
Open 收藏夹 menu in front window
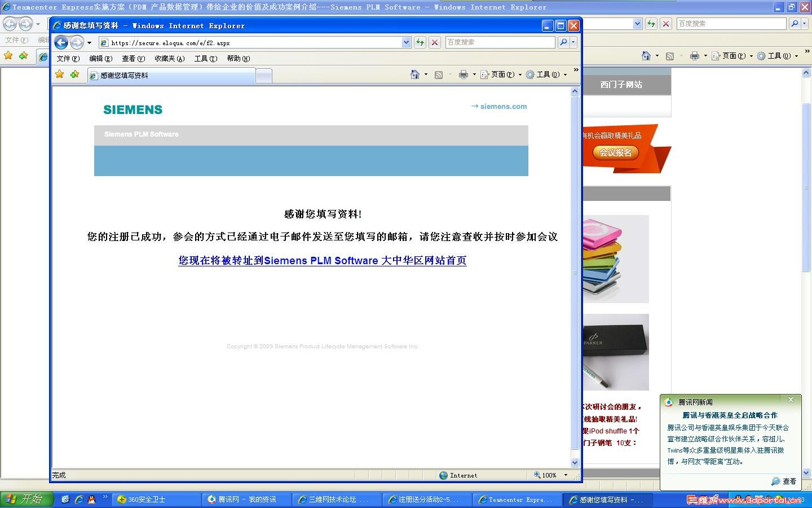tap(170, 59)
